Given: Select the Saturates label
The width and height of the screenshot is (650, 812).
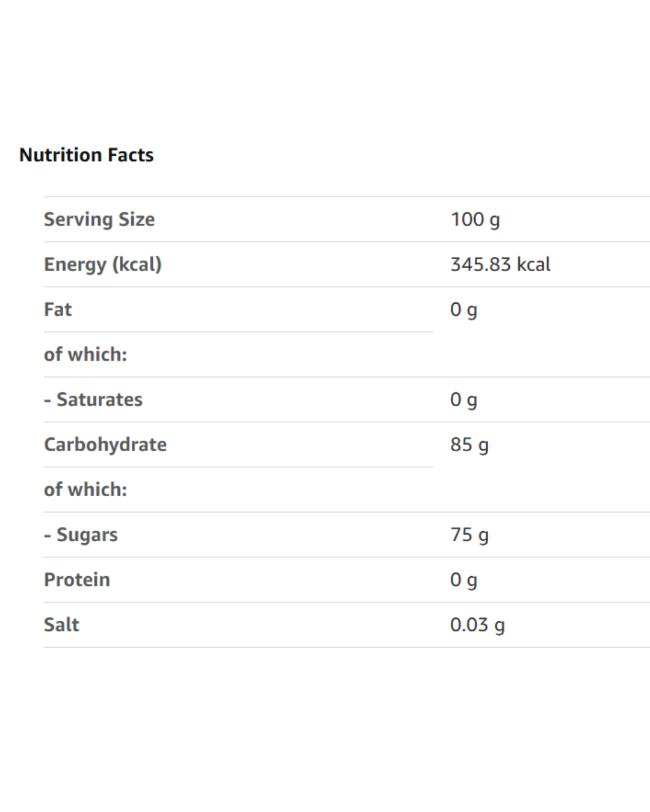Looking at the screenshot, I should 99,400.
